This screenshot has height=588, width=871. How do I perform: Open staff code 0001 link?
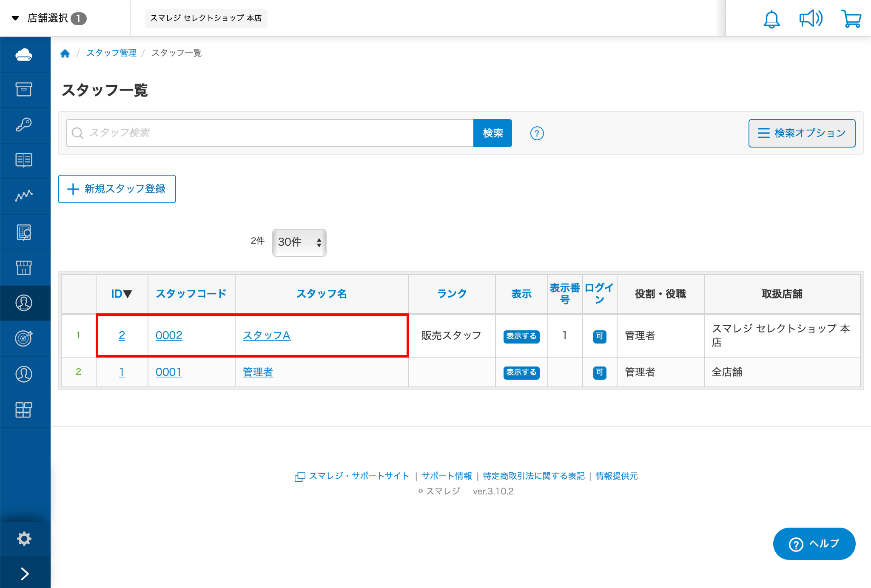pyautogui.click(x=169, y=372)
